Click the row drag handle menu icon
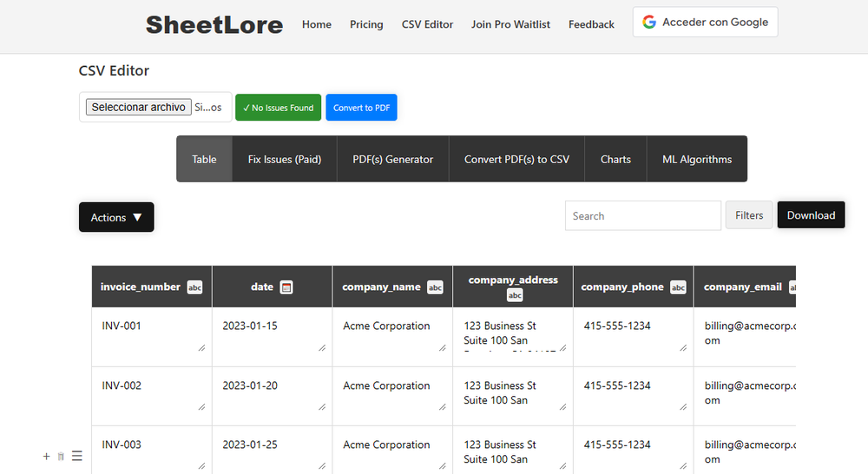This screenshot has width=868, height=474. tap(77, 456)
